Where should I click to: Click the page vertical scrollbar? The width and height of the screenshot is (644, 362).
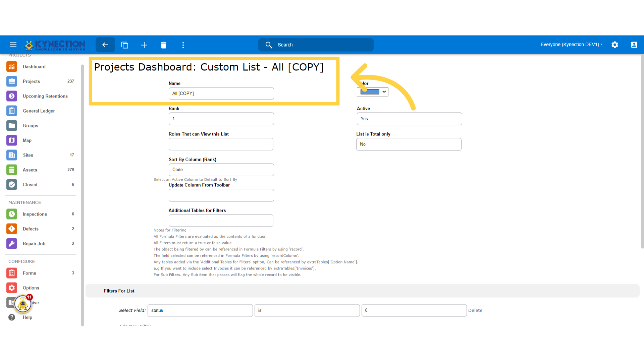point(642,151)
